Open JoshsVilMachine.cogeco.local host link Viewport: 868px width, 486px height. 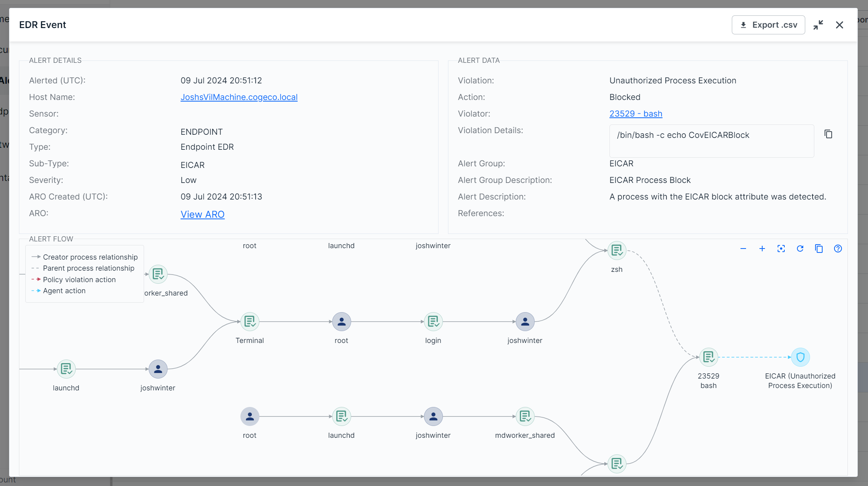point(239,97)
